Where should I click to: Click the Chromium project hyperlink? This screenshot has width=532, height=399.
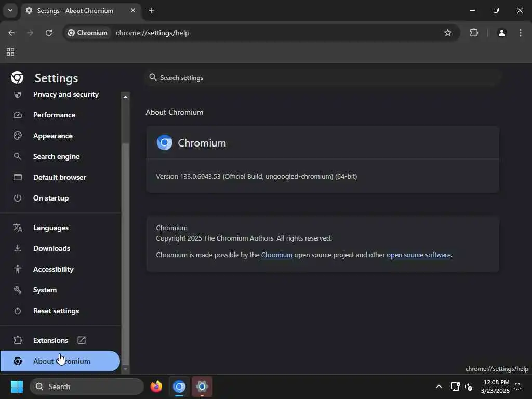(x=276, y=255)
